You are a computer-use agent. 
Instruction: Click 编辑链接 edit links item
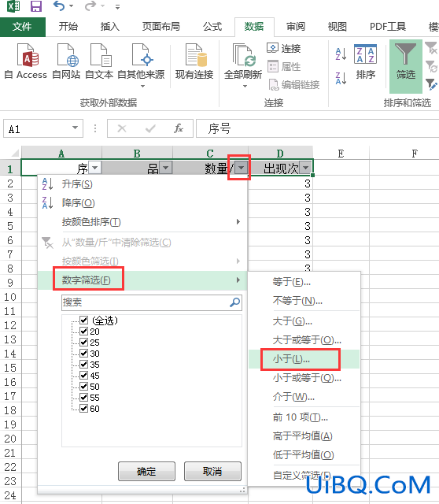tap(293, 84)
